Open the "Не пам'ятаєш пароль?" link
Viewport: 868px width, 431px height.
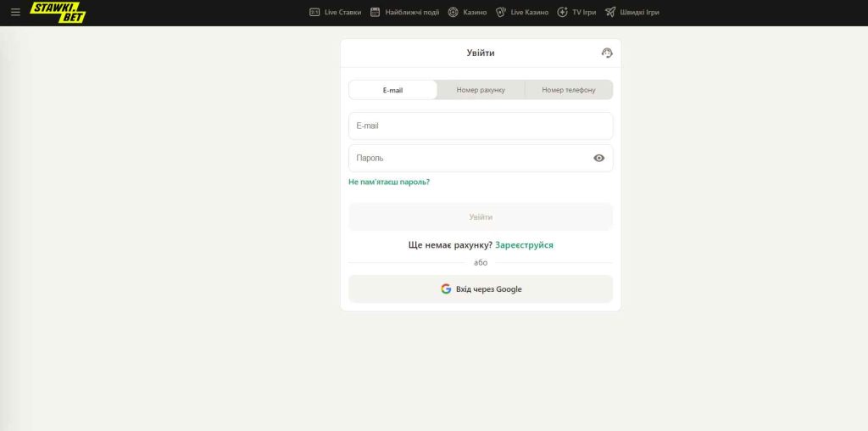(389, 182)
